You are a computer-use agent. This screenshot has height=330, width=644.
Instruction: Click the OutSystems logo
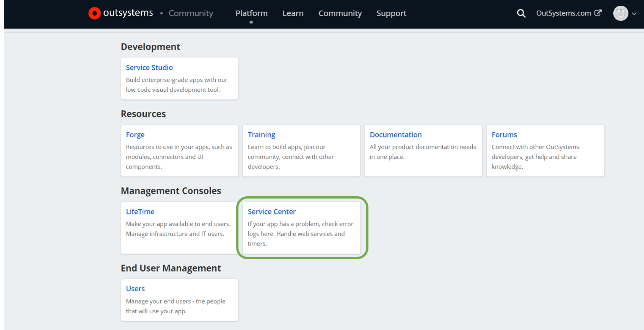pyautogui.click(x=121, y=13)
